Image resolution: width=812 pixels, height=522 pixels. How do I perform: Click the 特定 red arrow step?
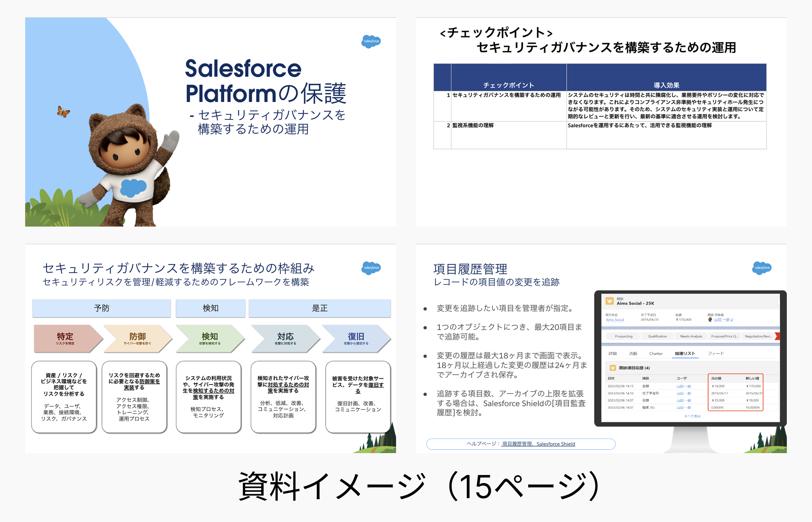coord(65,338)
